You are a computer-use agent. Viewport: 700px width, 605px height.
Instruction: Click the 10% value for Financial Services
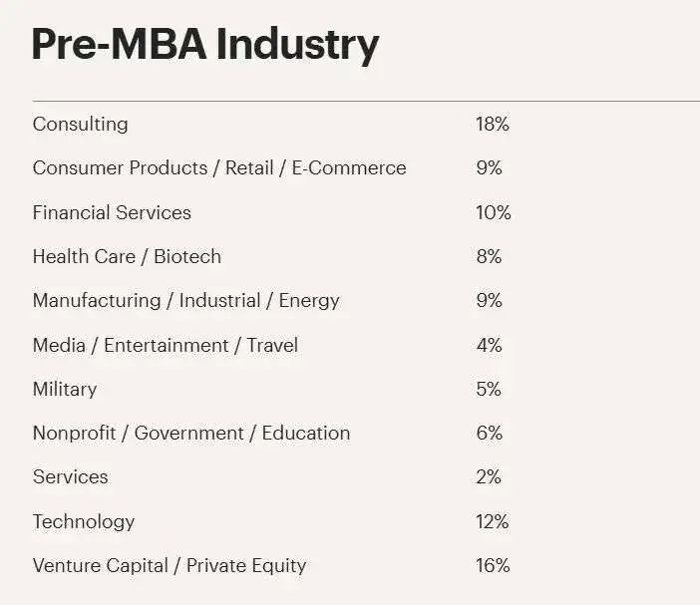click(x=493, y=212)
